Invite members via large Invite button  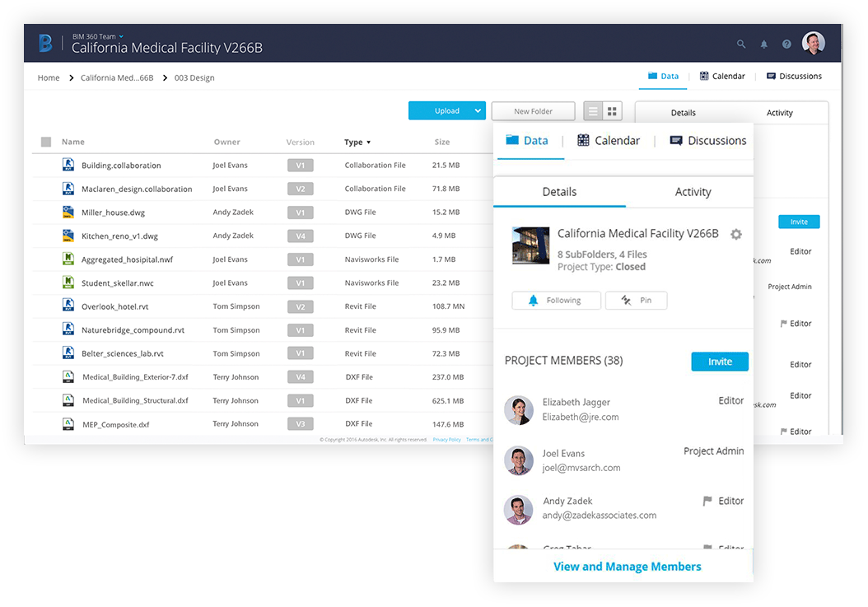point(720,362)
